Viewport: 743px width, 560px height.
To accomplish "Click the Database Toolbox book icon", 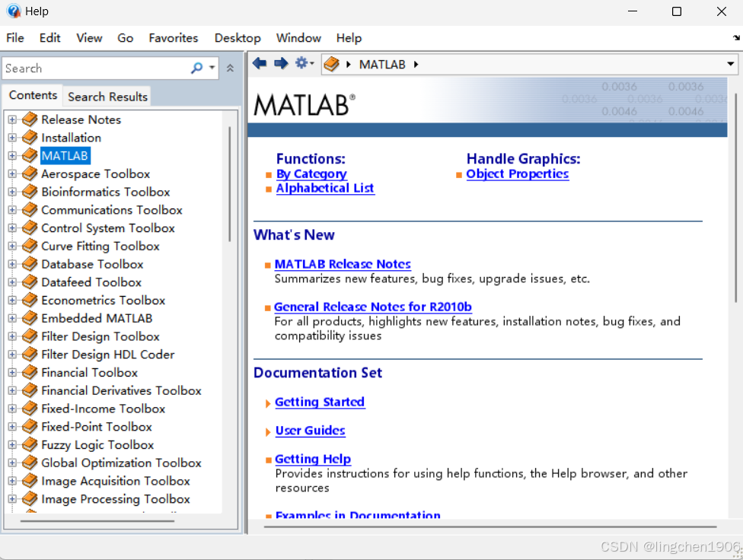I will pos(30,264).
